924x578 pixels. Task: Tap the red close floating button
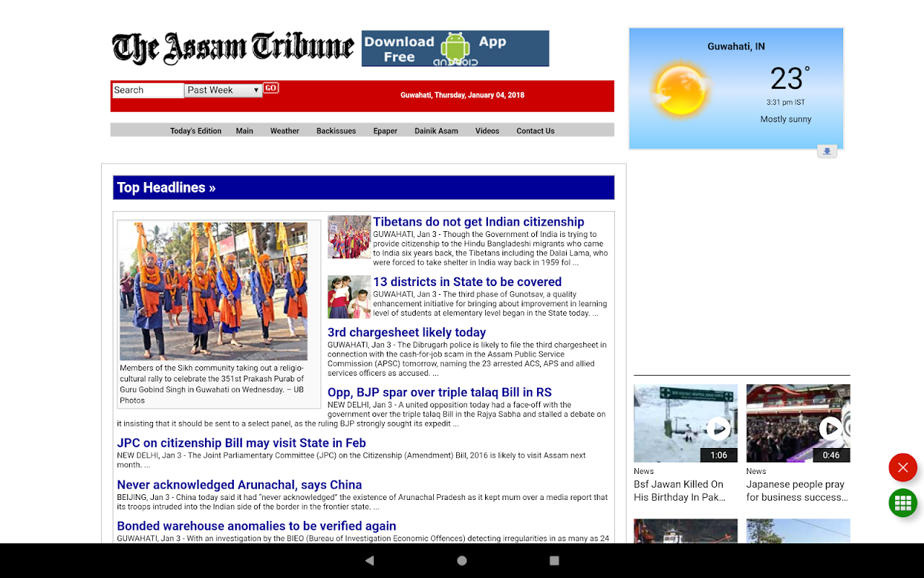(x=902, y=467)
